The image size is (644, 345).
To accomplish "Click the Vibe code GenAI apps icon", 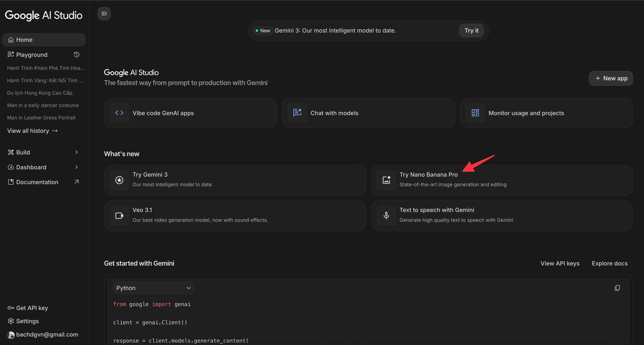I will pos(119,113).
